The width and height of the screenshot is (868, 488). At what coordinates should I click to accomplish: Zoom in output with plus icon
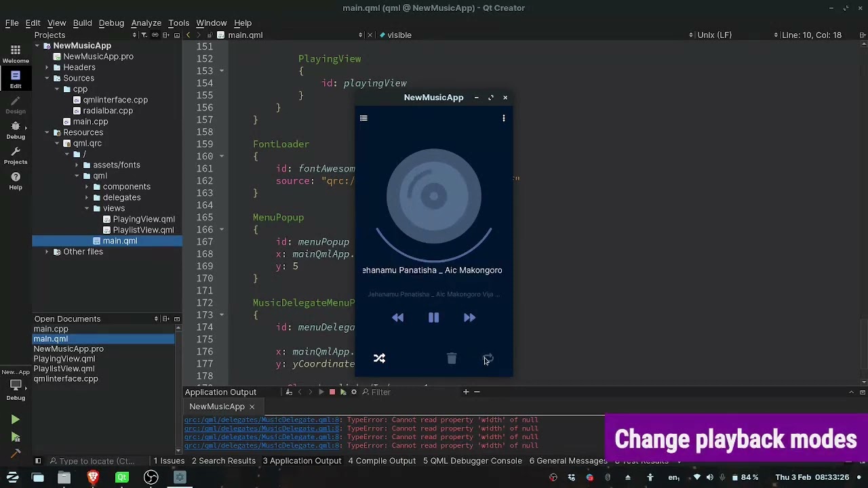point(466,392)
